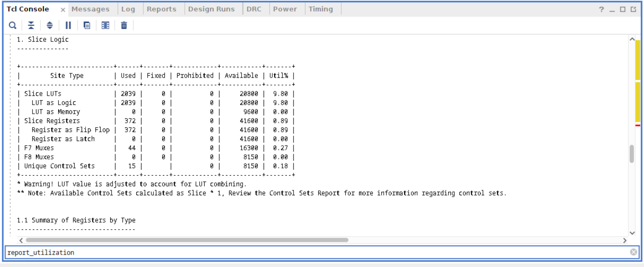644x267 pixels.
Task: Switch to the Design Runs tab
Action: [211, 9]
